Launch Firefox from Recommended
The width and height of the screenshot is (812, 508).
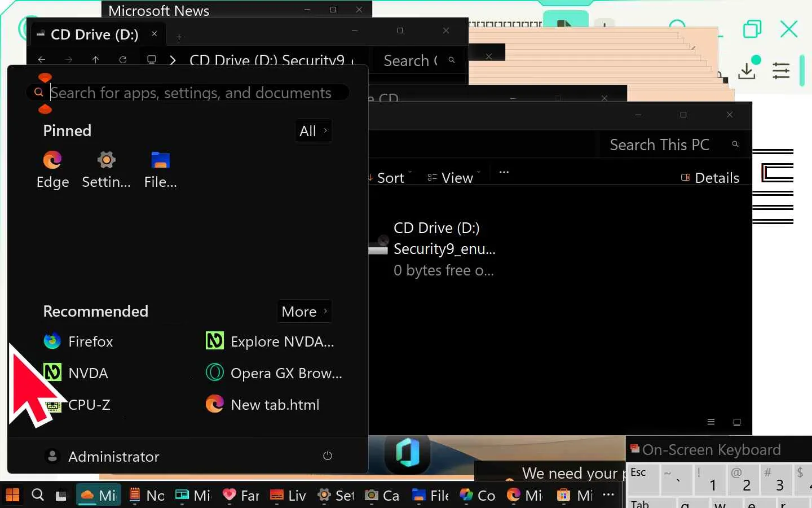[79, 341]
